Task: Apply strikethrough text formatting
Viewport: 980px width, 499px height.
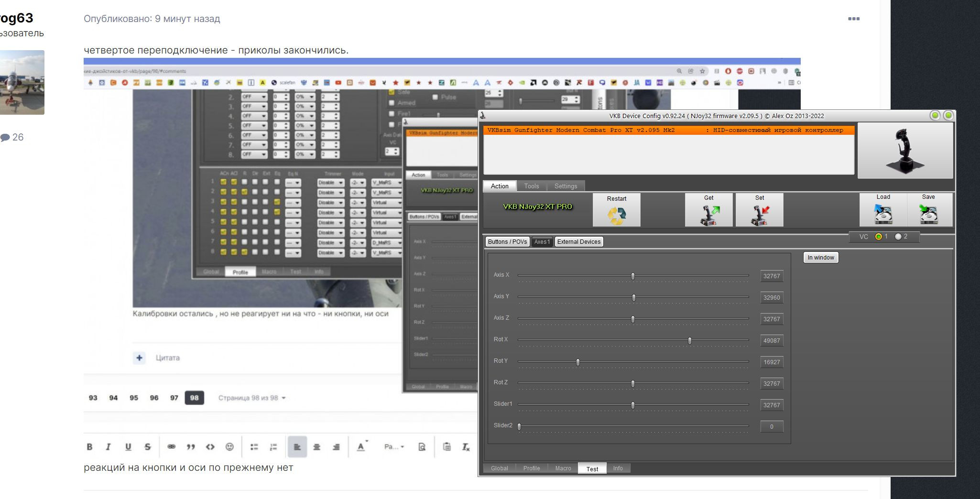Action: click(x=147, y=447)
